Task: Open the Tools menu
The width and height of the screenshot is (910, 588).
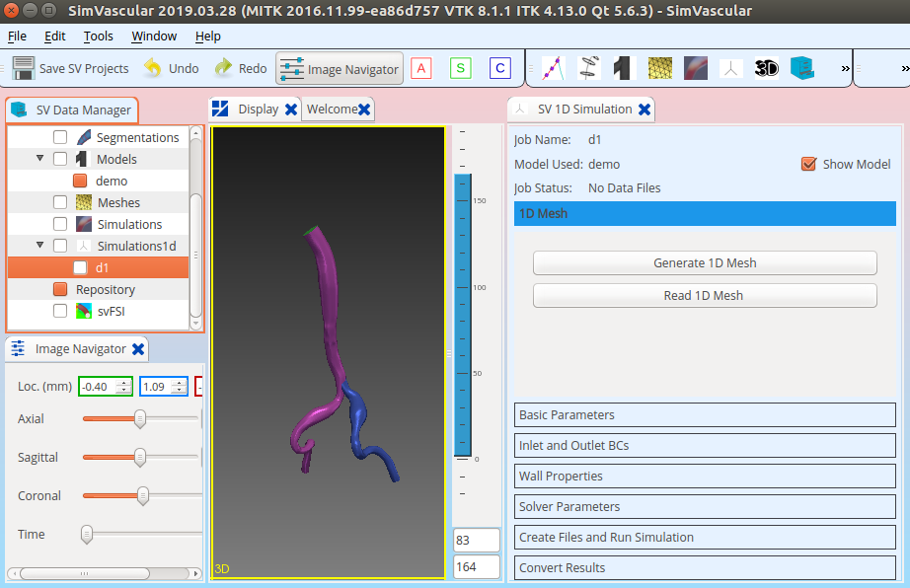Action: tap(98, 36)
